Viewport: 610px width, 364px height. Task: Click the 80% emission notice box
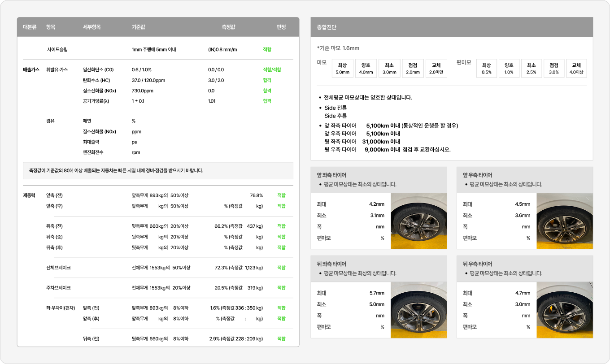pyautogui.click(x=158, y=171)
